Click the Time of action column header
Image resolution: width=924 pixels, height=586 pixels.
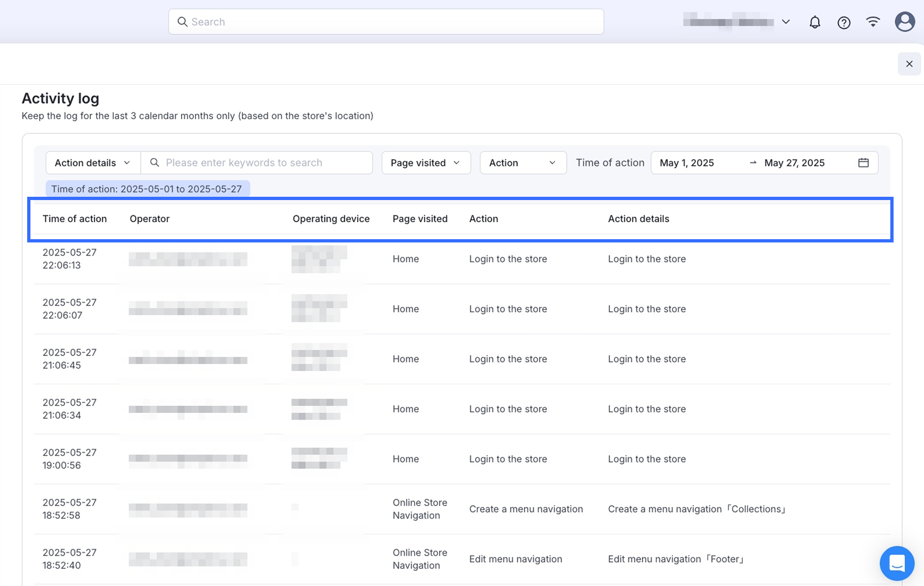74,219
